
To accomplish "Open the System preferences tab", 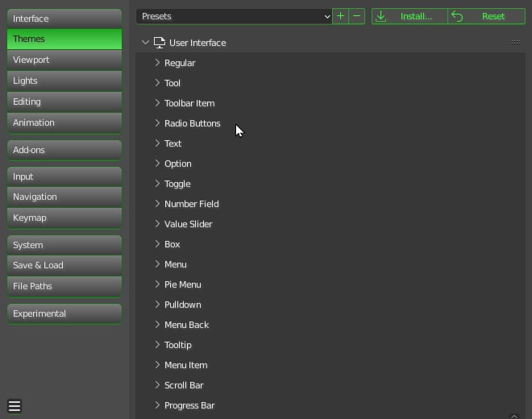I will [x=64, y=245].
